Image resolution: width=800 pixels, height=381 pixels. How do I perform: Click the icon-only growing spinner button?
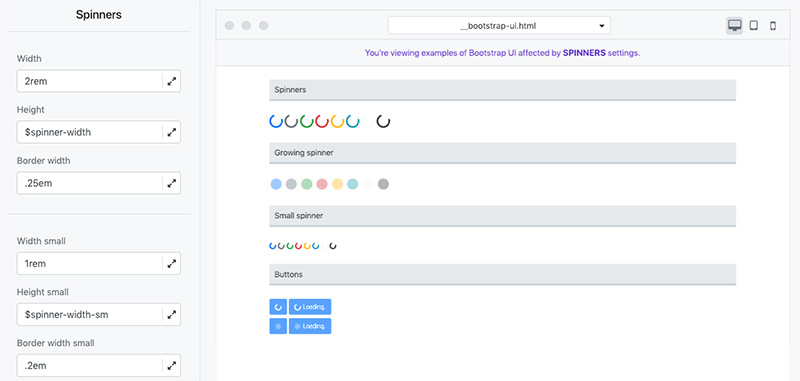(x=278, y=326)
